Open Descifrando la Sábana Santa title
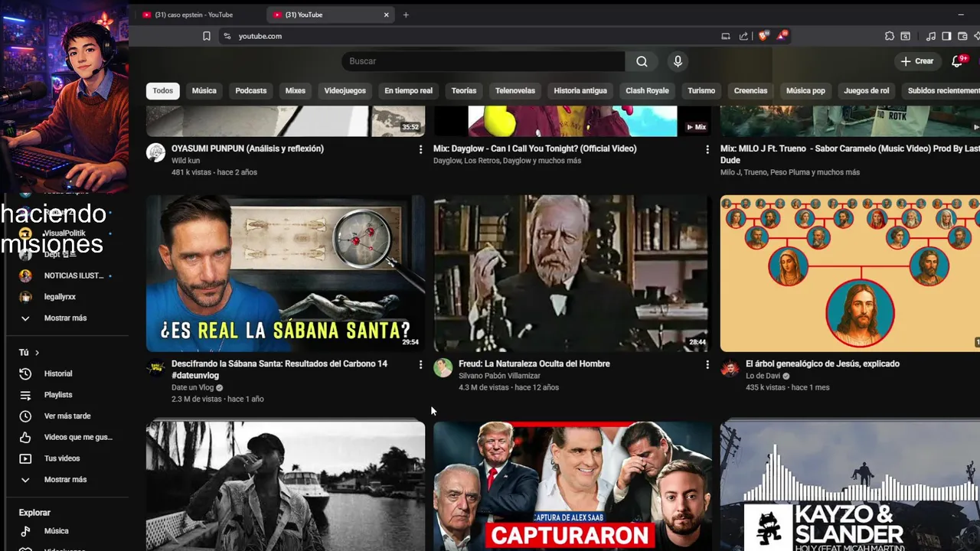Screen dimensions: 980x551 point(279,369)
